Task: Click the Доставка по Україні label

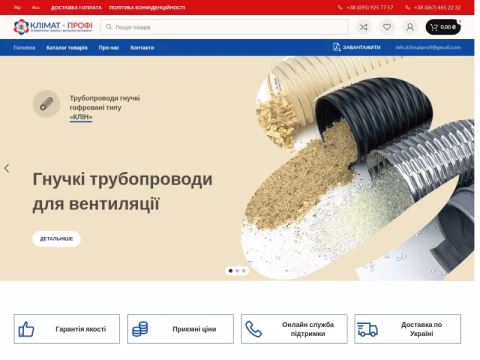Action: (422, 329)
